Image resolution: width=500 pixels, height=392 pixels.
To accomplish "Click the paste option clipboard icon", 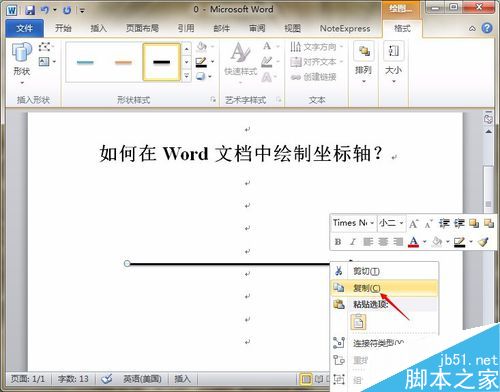I will [358, 322].
